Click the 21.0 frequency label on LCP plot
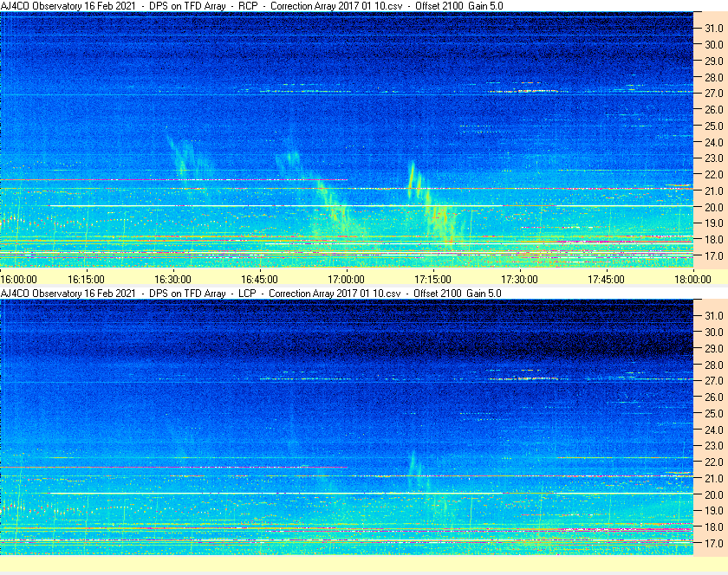 click(714, 478)
